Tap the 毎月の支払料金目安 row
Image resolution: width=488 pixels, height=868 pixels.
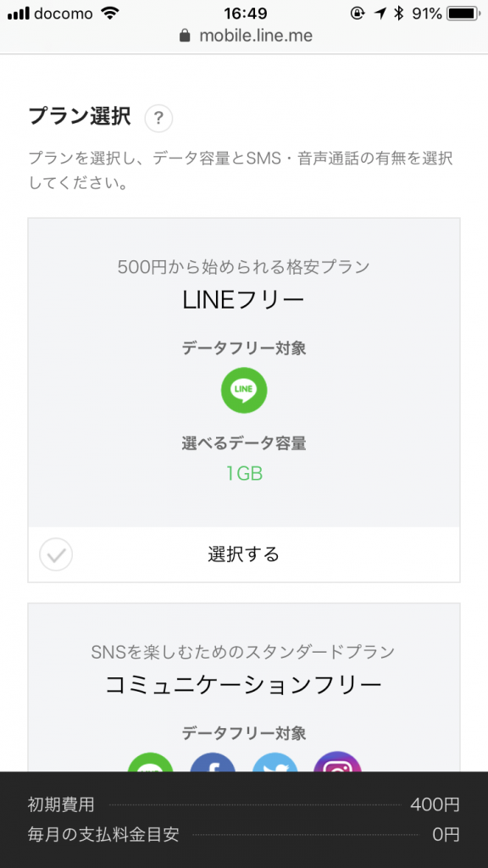tap(244, 835)
